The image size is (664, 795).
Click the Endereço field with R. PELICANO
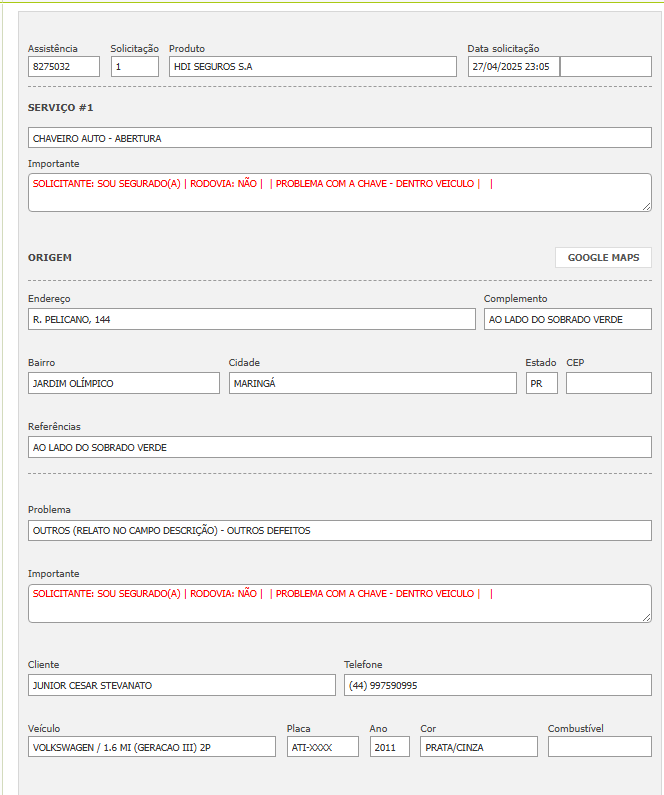click(x=251, y=319)
